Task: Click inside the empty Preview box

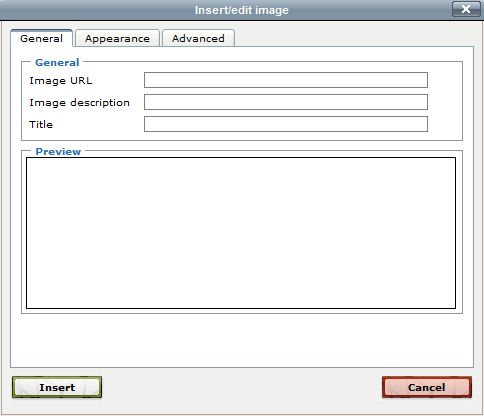Action: point(241,233)
